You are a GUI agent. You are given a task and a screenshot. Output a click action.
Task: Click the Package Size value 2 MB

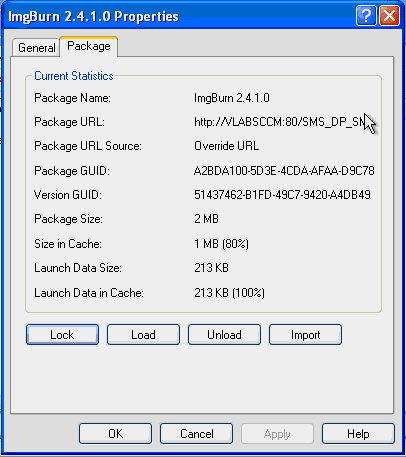[206, 219]
